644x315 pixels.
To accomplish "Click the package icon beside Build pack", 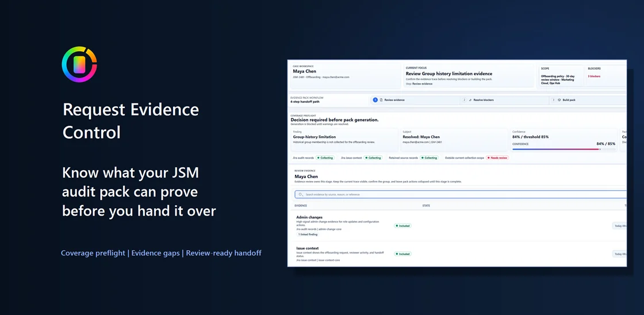I will click(x=559, y=100).
